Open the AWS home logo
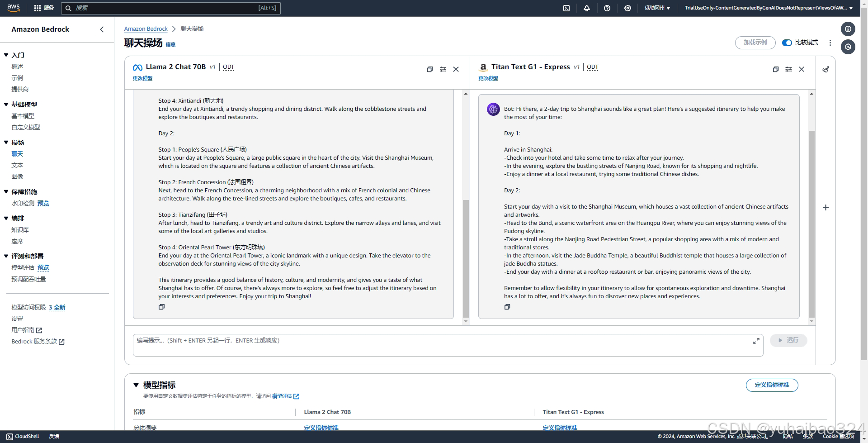This screenshot has width=868, height=443. click(14, 8)
